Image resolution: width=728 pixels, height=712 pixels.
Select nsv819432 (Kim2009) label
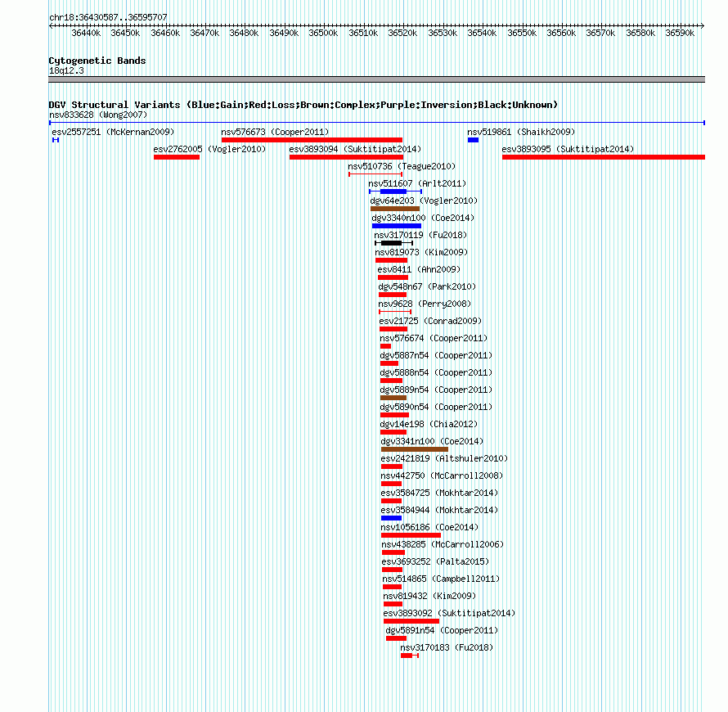coord(429,596)
